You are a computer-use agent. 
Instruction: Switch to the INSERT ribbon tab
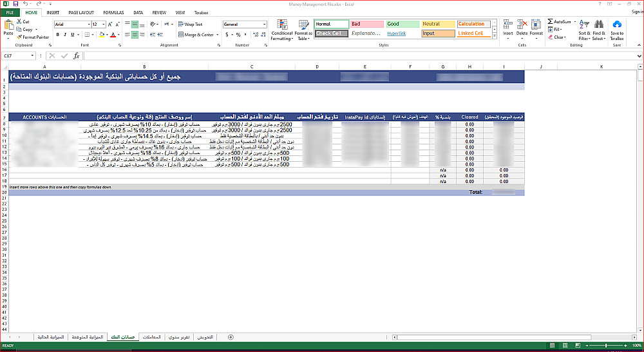pos(53,13)
